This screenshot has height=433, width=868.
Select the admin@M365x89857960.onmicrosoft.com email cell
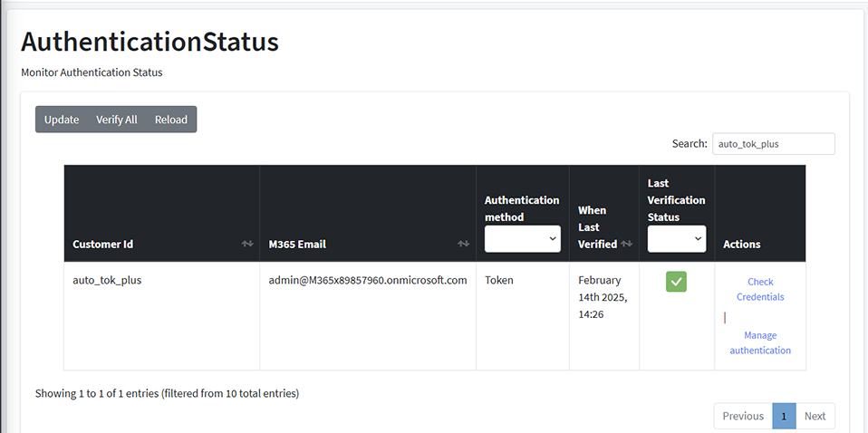click(x=368, y=315)
